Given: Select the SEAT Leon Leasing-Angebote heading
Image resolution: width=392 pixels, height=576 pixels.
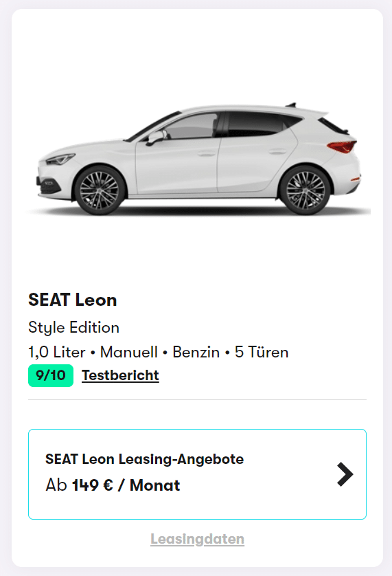Looking at the screenshot, I should point(145,459).
